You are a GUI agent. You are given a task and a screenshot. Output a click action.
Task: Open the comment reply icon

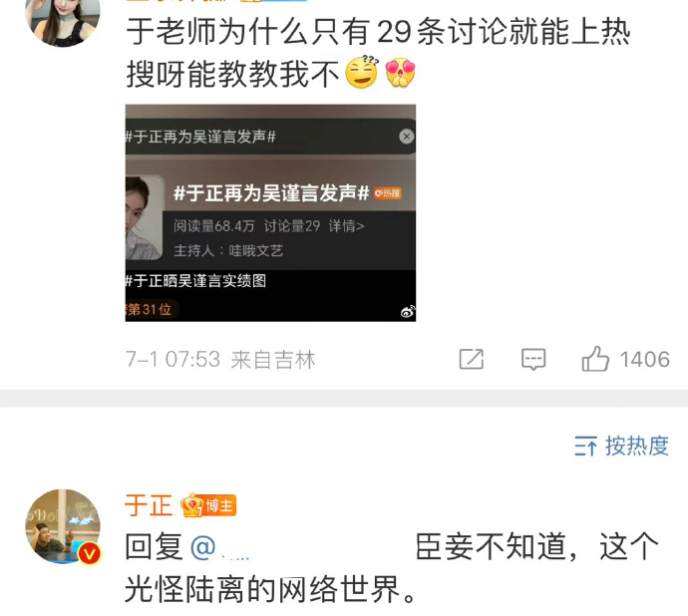(x=533, y=359)
